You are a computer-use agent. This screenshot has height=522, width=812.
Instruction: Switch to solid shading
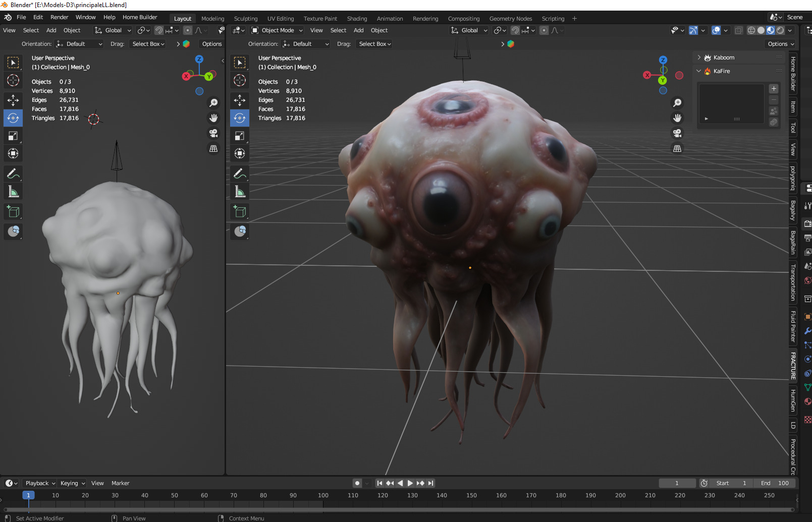coord(761,30)
